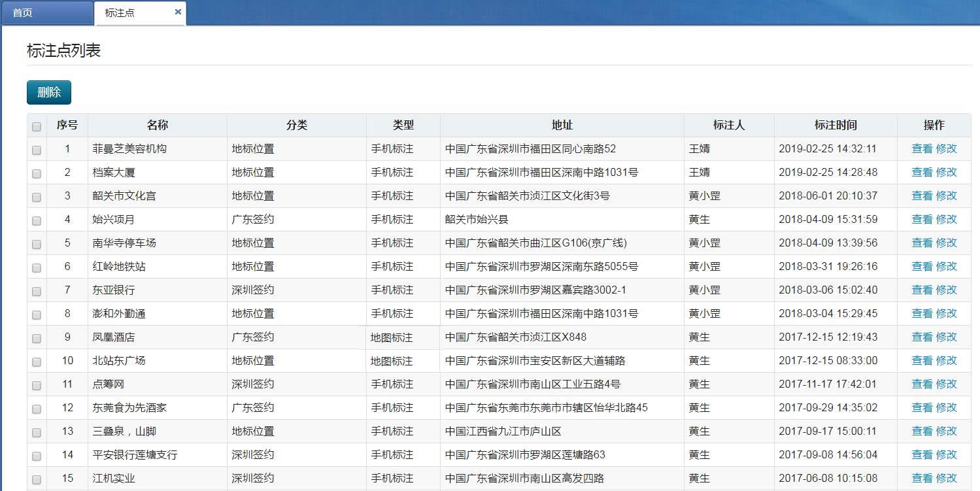Check the box for row 点筹网
The width and height of the screenshot is (980, 491).
click(x=37, y=385)
